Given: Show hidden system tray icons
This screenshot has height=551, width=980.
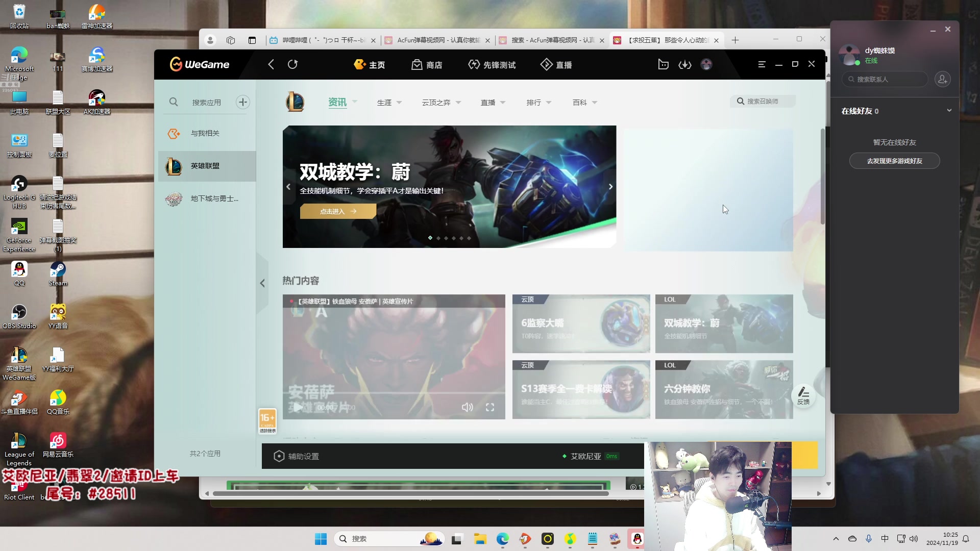Looking at the screenshot, I should pos(836,539).
